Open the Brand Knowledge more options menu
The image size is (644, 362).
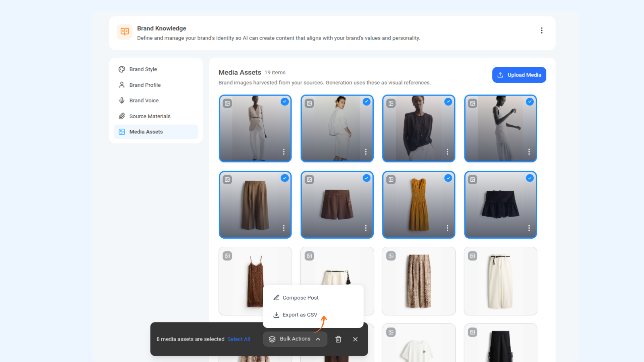pos(541,31)
